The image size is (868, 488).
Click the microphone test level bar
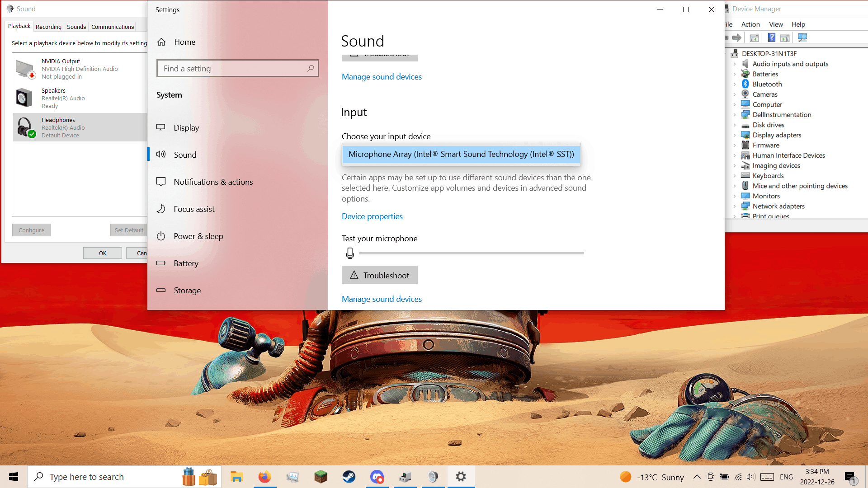(x=471, y=253)
